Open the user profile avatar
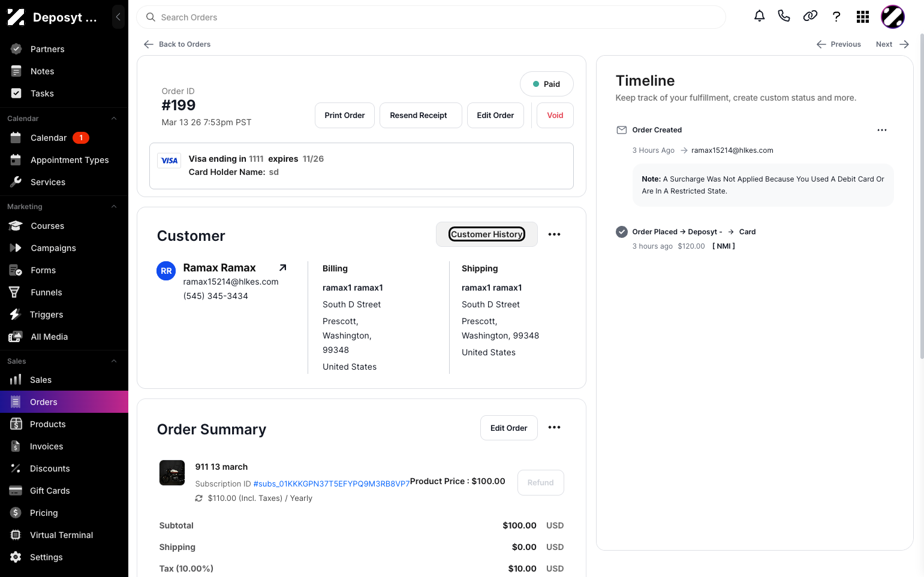This screenshot has height=577, width=924. (893, 17)
